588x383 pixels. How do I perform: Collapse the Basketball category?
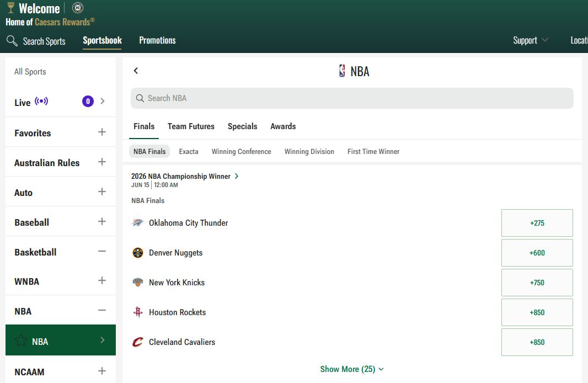(101, 252)
